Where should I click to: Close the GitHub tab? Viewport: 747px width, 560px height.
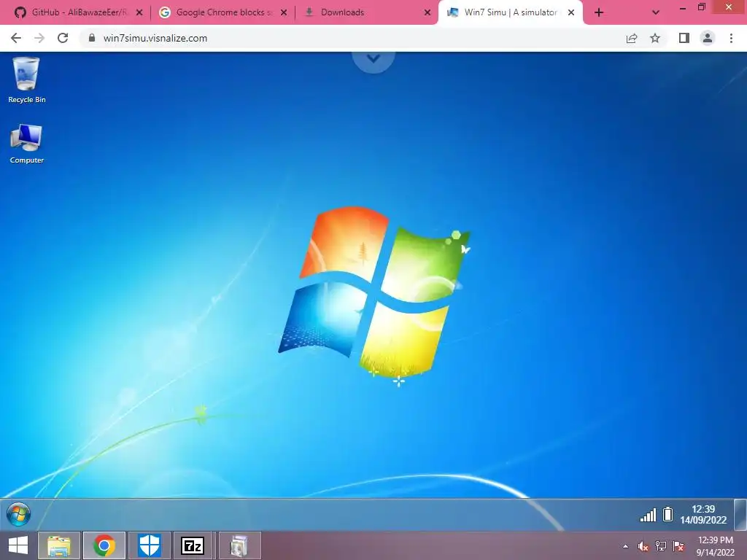click(139, 13)
